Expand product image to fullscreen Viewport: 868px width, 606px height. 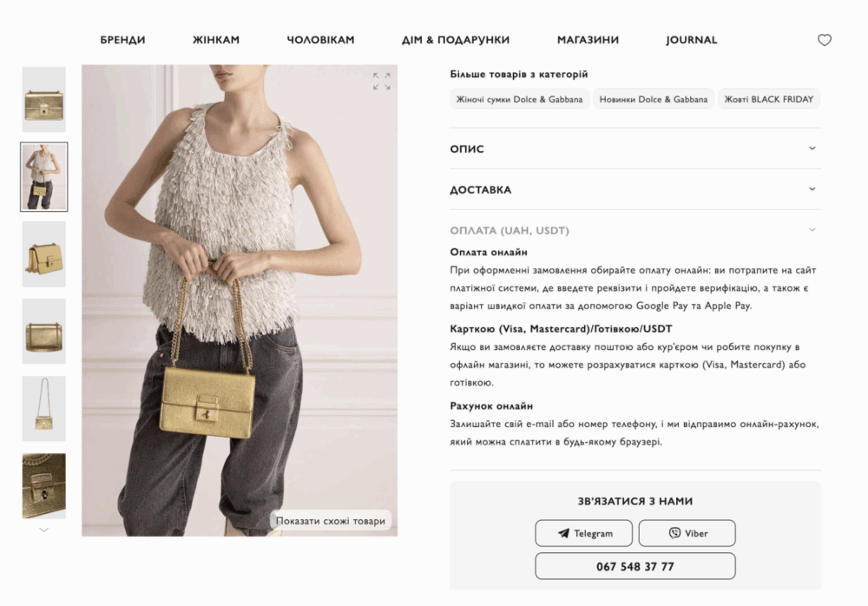pyautogui.click(x=381, y=81)
